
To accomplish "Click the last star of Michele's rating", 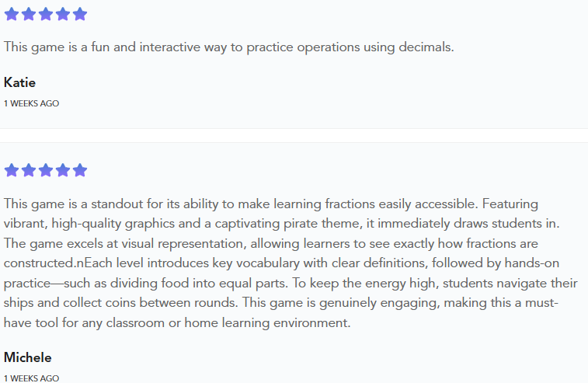I will (x=80, y=170).
